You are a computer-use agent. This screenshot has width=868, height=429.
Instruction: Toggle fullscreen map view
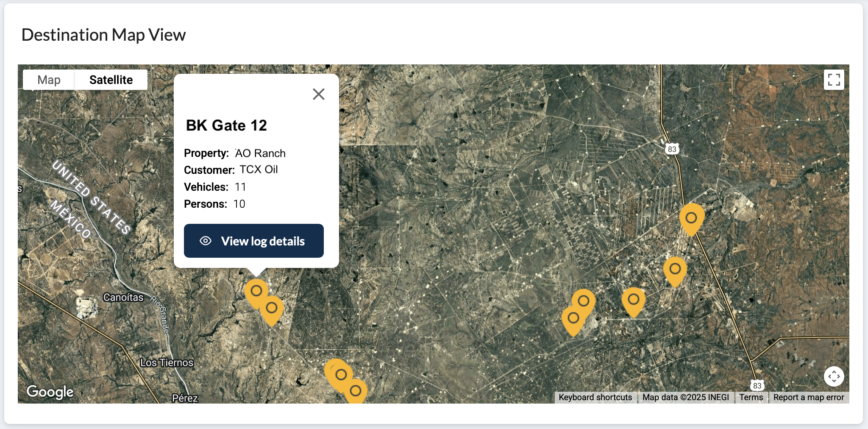834,80
